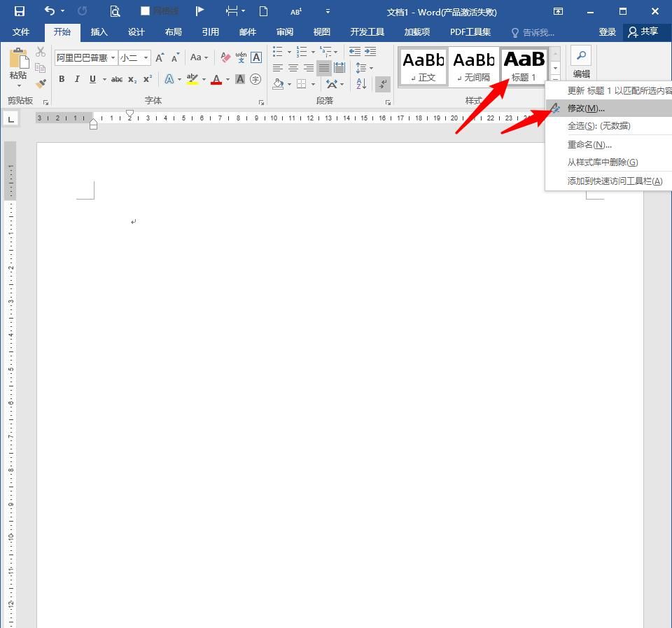Toggle bullet list formatting
Screen dimensions: 672x628
[x=276, y=50]
